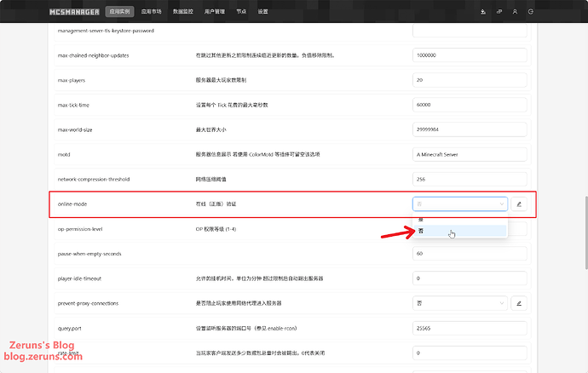Choose 是 in the online-mode dropdown list
Screen dimensions: 588x373
(460, 220)
